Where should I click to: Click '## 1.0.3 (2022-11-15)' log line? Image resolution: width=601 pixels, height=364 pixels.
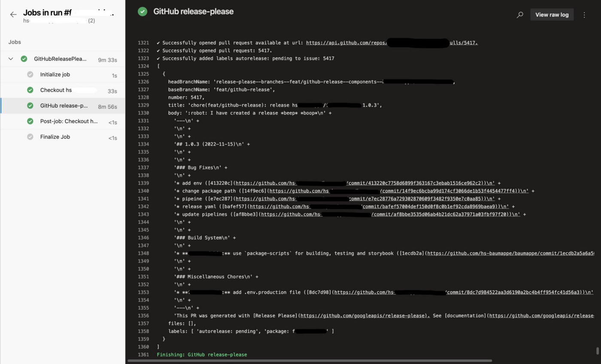pyautogui.click(x=212, y=144)
